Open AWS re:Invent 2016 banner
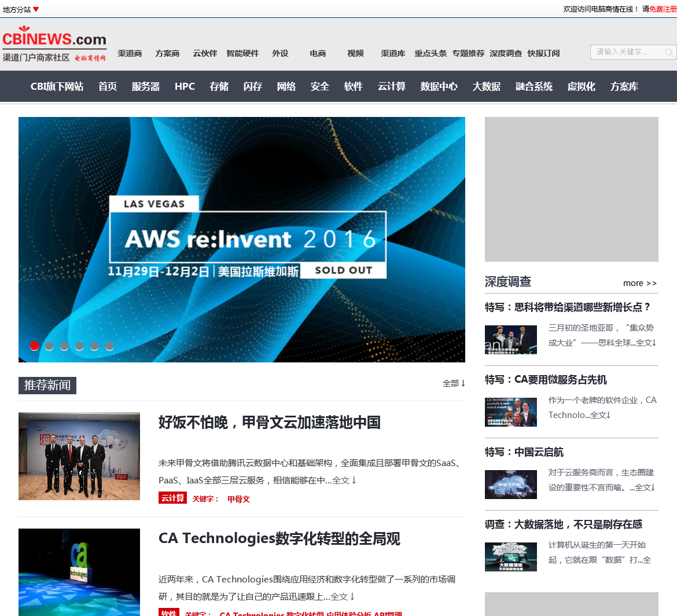677x616 pixels. 242,239
